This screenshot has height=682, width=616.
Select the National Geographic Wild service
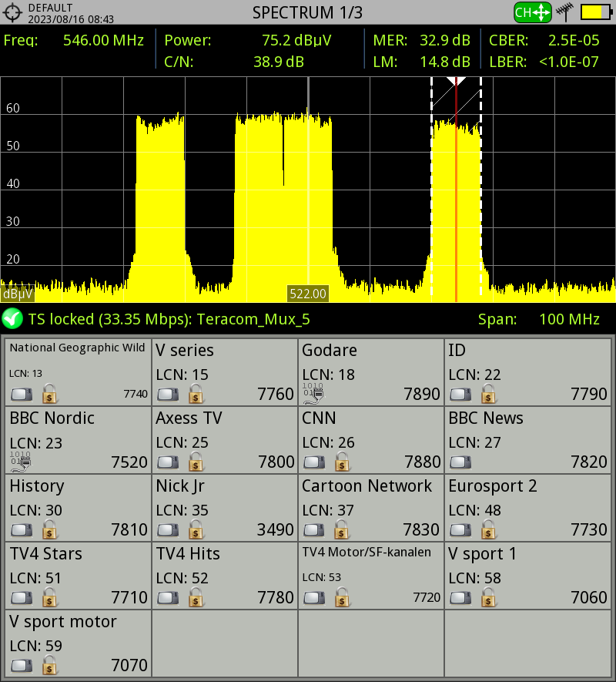(x=79, y=372)
